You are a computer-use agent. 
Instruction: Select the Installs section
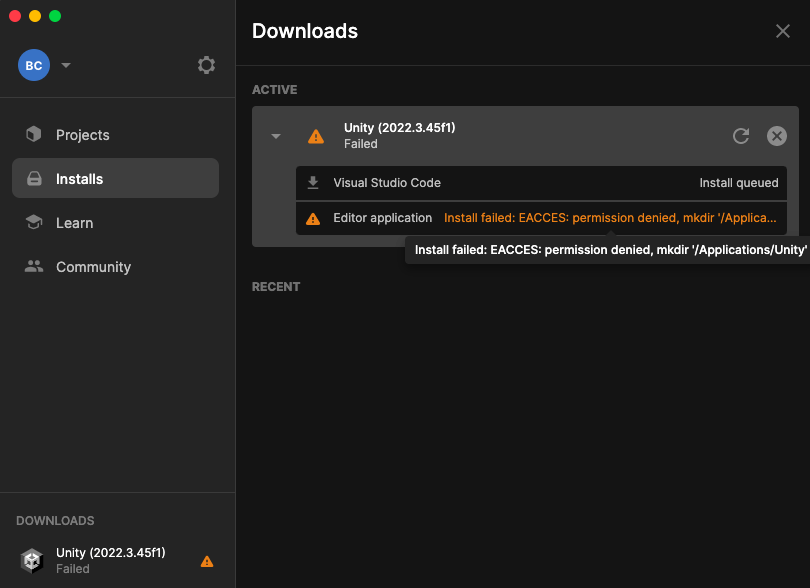(x=115, y=178)
